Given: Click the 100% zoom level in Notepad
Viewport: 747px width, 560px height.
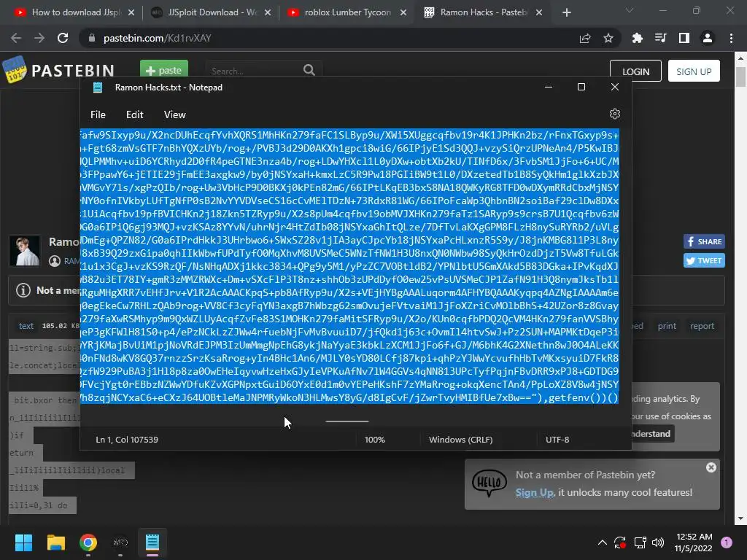Looking at the screenshot, I should tap(374, 440).
